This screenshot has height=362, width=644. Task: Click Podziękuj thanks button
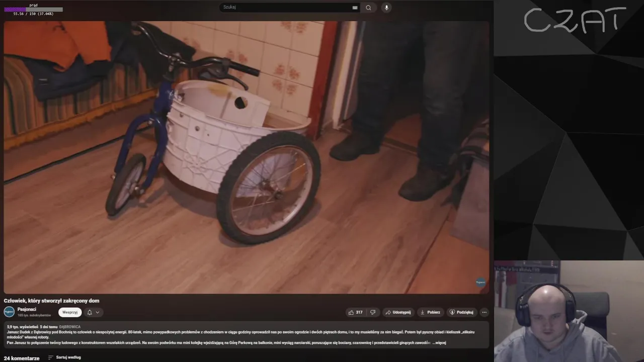pyautogui.click(x=461, y=312)
